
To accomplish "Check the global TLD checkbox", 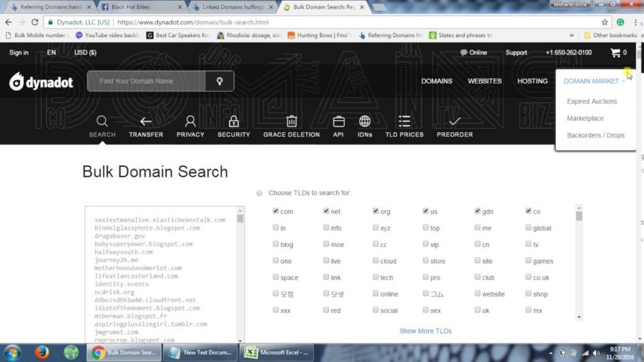I will [528, 228].
